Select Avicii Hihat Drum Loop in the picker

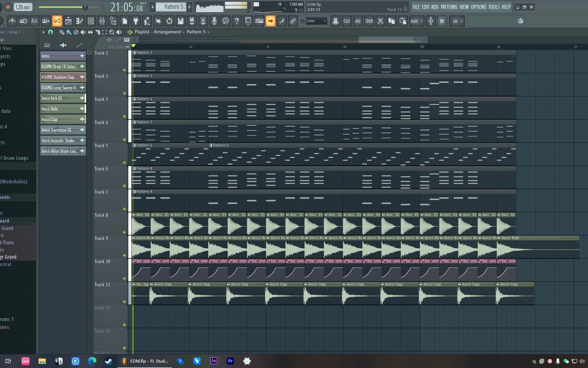point(63,151)
